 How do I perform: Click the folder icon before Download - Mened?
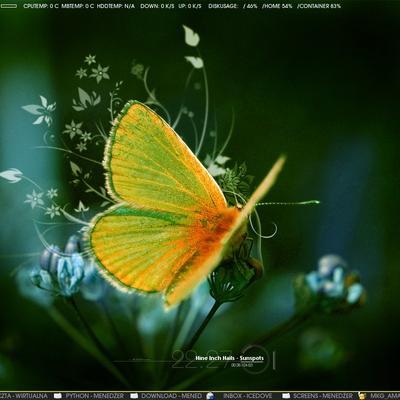pos(134,396)
